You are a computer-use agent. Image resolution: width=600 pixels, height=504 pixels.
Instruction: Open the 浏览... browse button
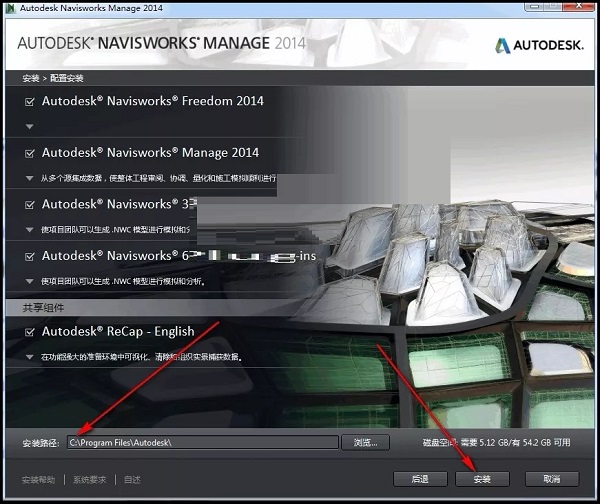coord(365,443)
